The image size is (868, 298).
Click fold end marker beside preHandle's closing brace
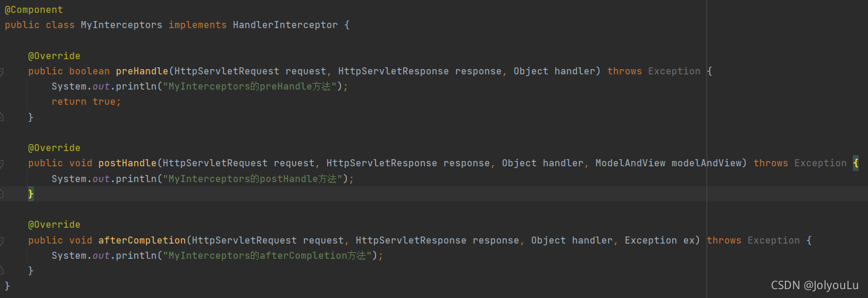click(2, 117)
